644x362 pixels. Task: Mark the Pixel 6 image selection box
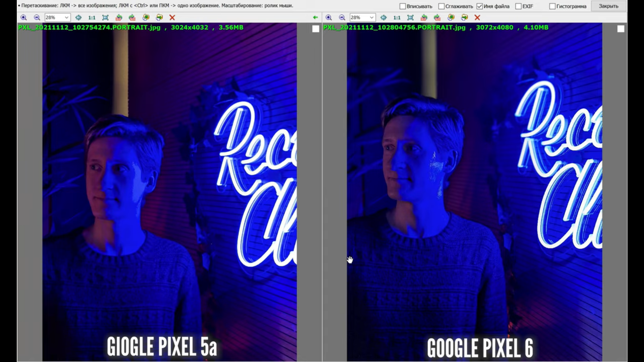coord(621,29)
